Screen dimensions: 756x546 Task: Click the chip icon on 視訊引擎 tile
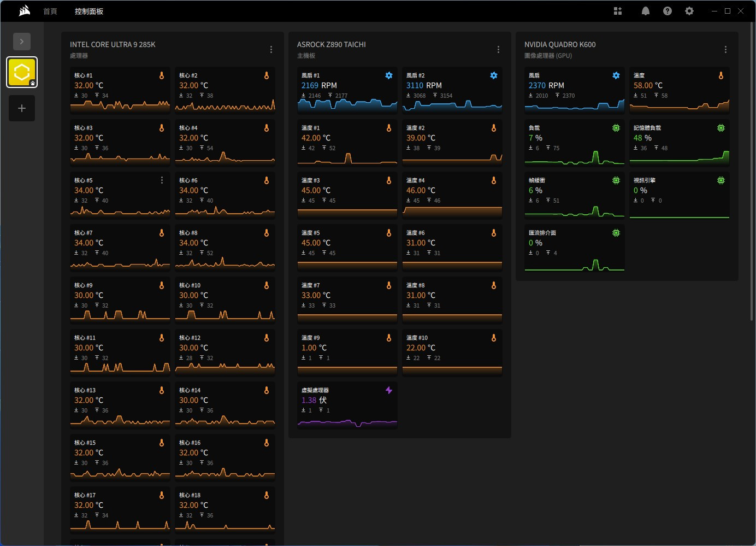click(721, 180)
